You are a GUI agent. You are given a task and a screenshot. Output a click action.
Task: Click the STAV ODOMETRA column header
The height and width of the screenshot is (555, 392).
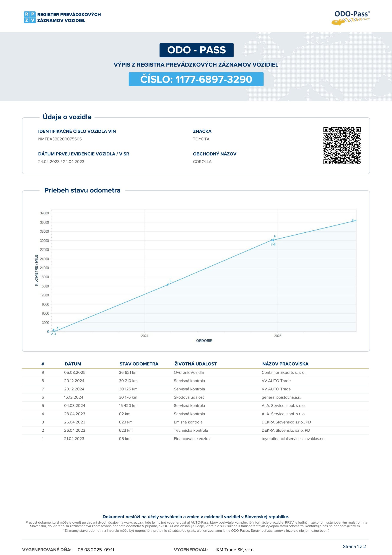(x=139, y=364)
